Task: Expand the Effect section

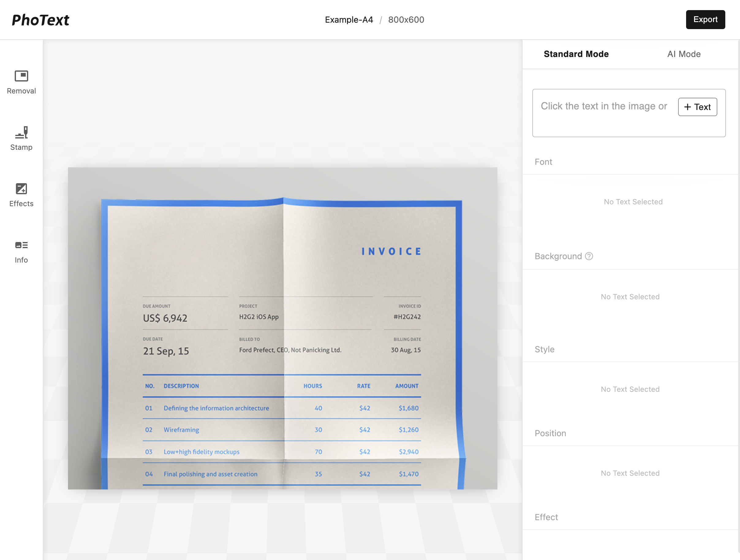Action: (546, 517)
